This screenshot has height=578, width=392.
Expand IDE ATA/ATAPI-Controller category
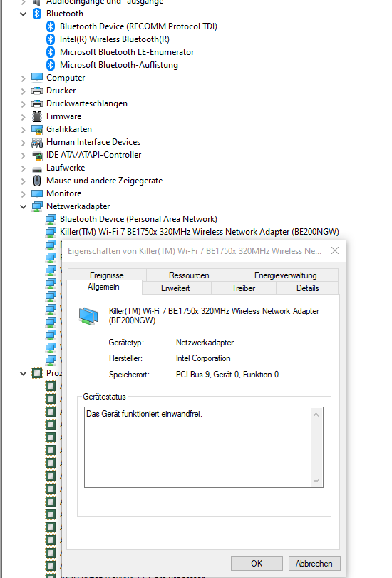24,156
